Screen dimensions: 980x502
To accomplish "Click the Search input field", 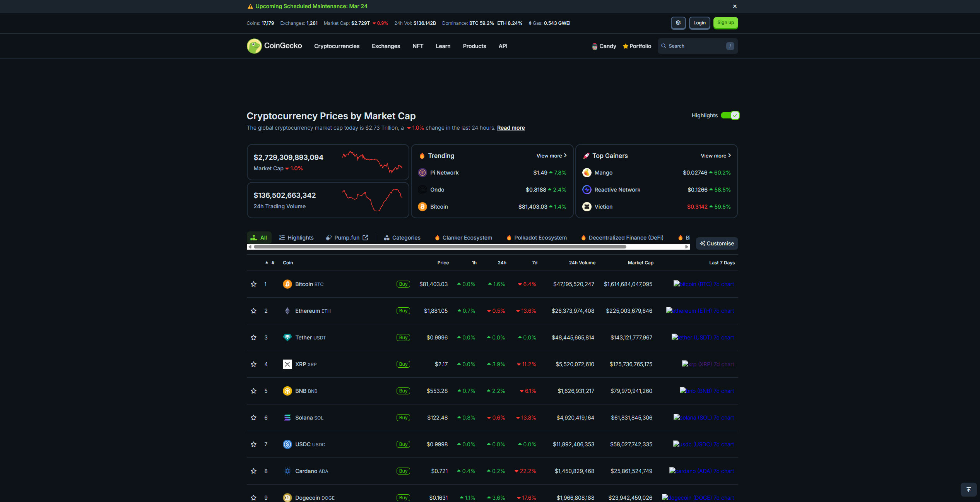I will 698,46.
